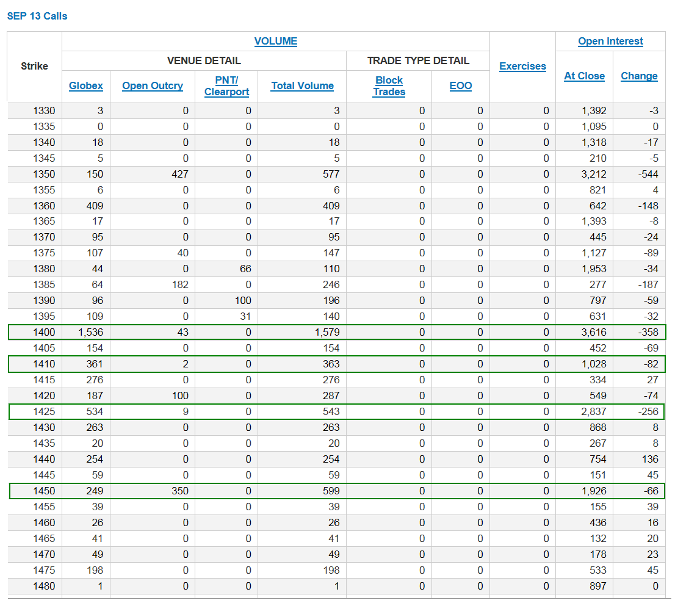
Task: Open the Block Trades link
Action: [x=389, y=85]
